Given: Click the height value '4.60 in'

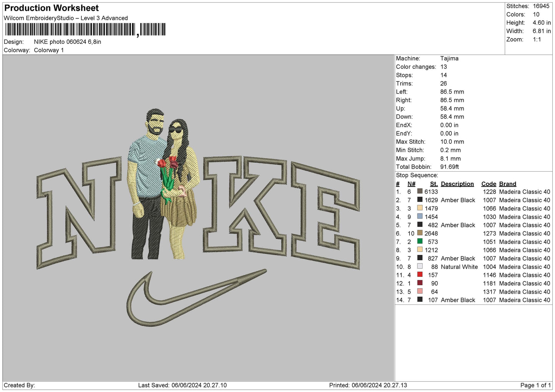Looking at the screenshot, I should pyautogui.click(x=542, y=23).
